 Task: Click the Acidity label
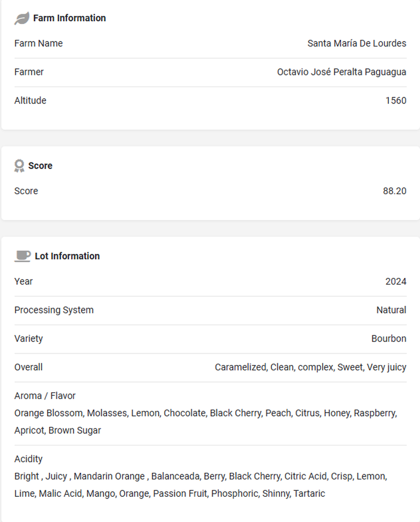28,459
